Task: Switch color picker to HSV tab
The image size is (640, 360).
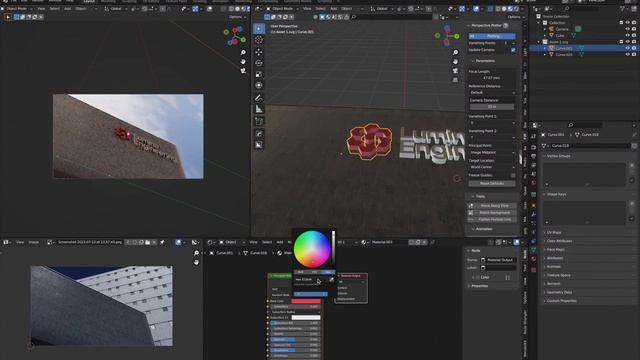Action: [314, 271]
